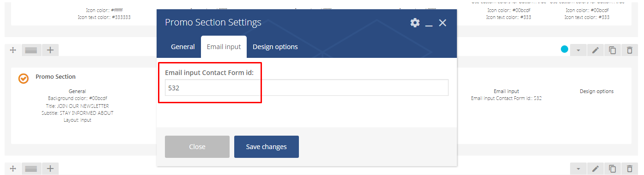Focus the Email input Contact Form id field
The height and width of the screenshot is (175, 644).
pyautogui.click(x=307, y=87)
